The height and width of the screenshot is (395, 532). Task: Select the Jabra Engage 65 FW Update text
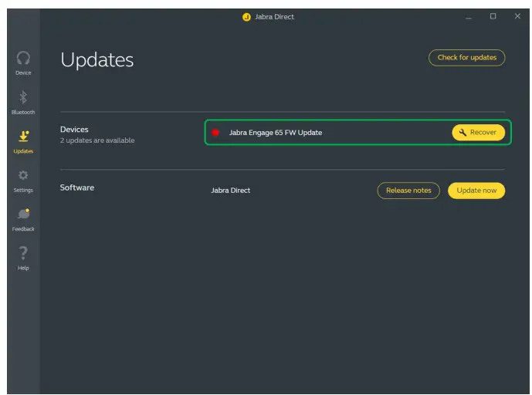coord(276,133)
